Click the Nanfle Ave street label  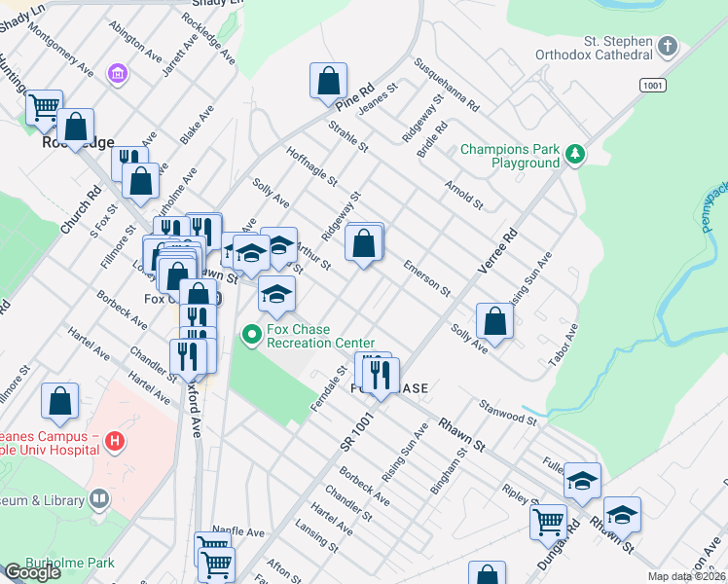[x=238, y=531]
